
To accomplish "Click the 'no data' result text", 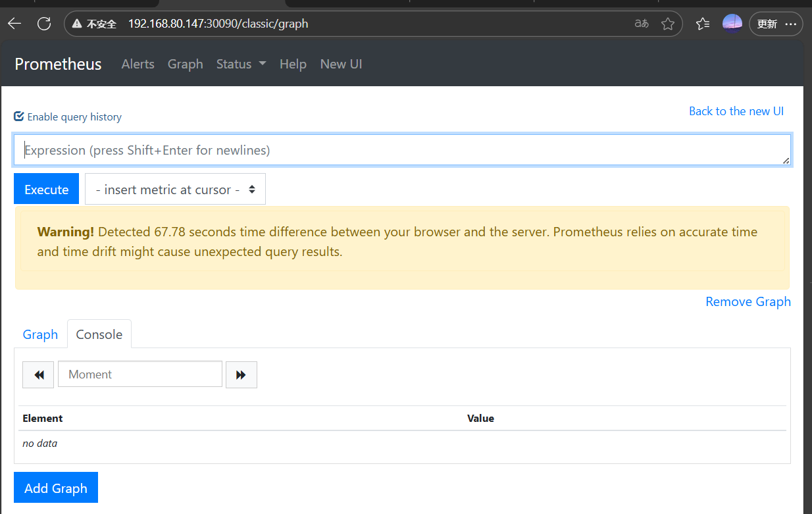I will 39,444.
